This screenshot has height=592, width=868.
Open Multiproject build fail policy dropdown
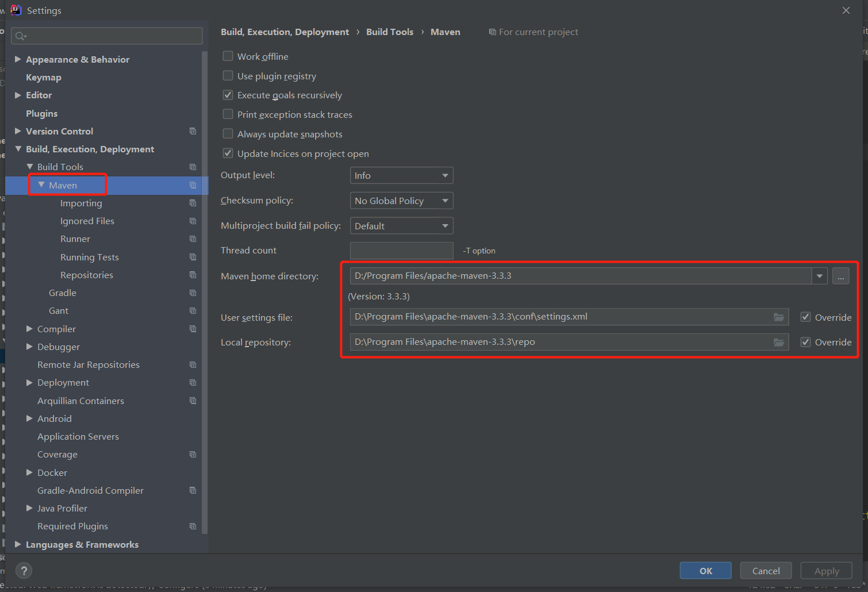[401, 226]
